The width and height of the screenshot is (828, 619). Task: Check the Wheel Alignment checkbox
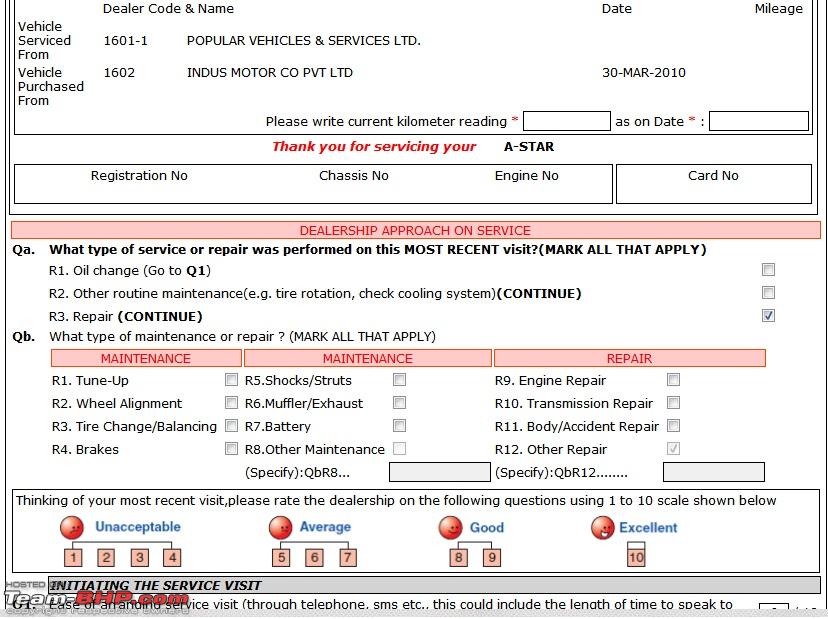pos(231,403)
